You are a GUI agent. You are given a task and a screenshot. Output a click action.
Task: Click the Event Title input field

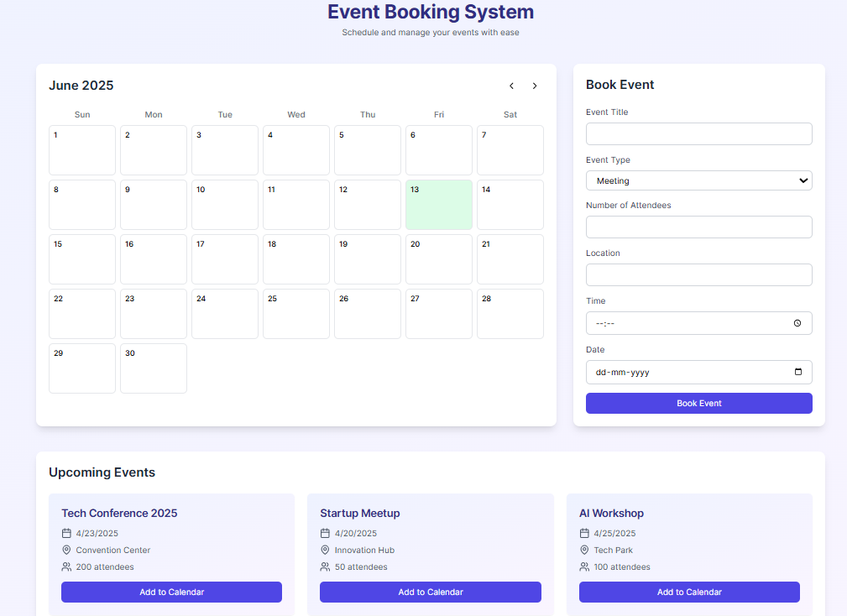(698, 133)
